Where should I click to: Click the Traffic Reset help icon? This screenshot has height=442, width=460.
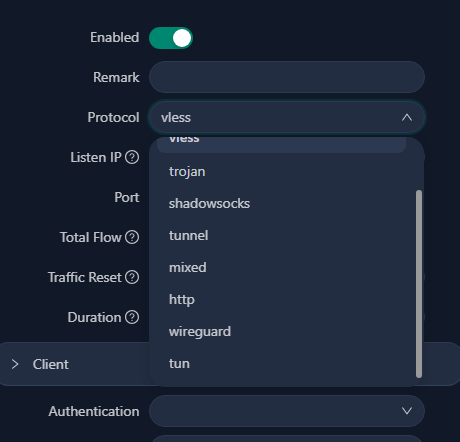coord(132,277)
